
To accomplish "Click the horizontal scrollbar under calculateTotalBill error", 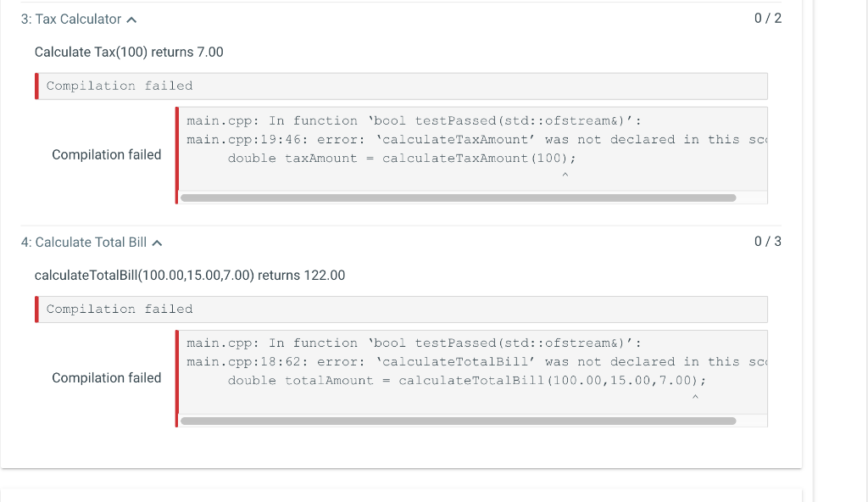I will tap(458, 421).
